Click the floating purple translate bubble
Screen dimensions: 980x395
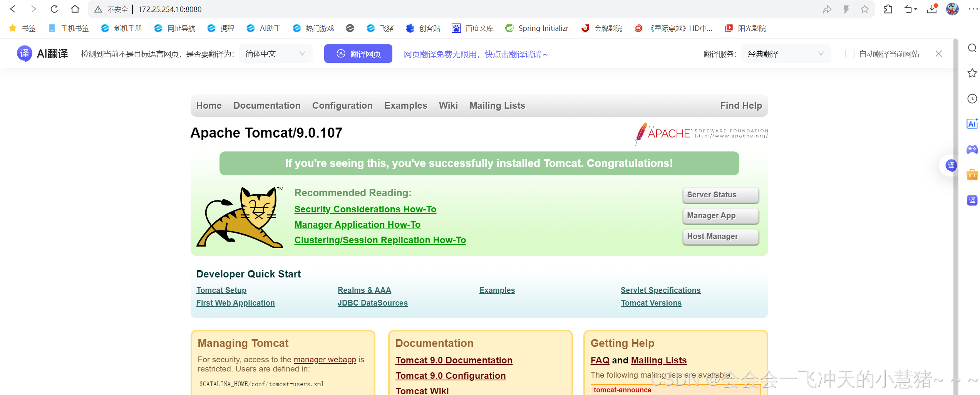[951, 166]
